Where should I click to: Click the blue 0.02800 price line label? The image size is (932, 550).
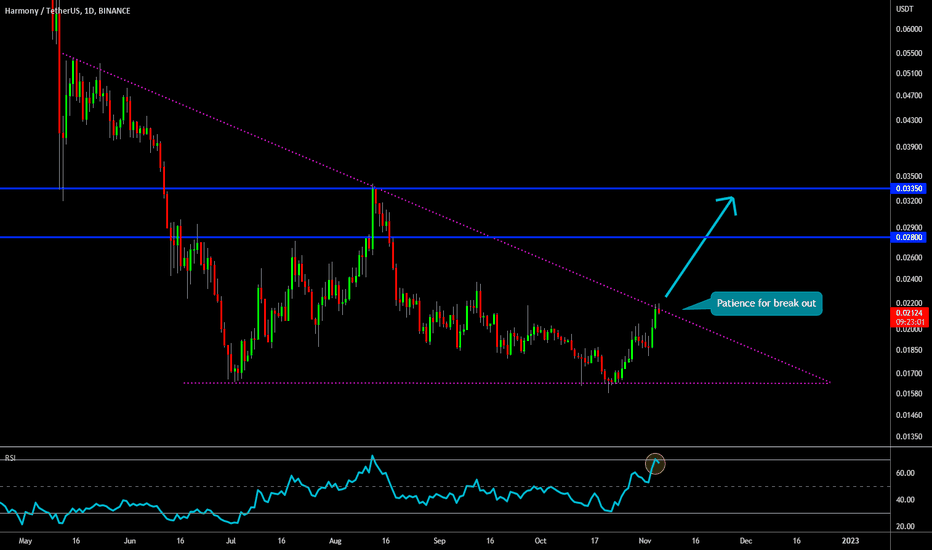[909, 237]
